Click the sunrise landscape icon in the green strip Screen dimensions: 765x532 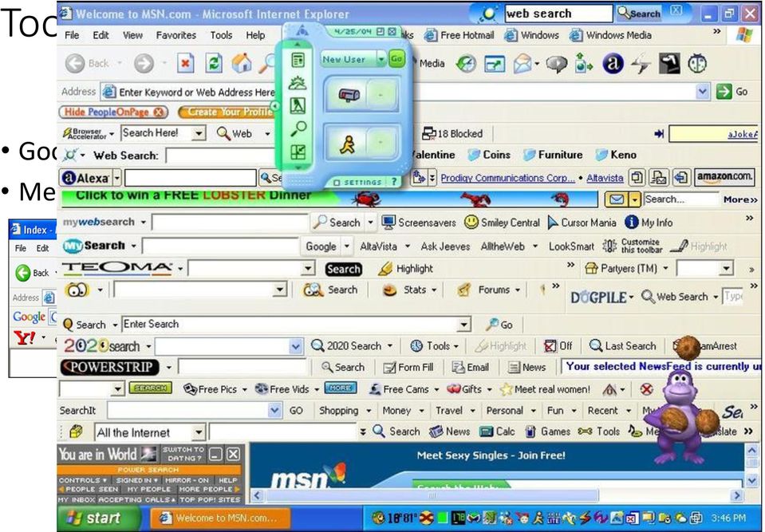tap(297, 84)
